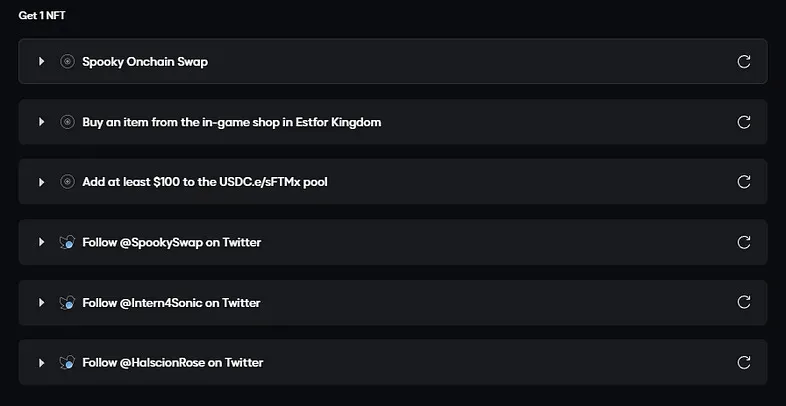Click the Twitter icon beside @HalscionRose
The height and width of the screenshot is (406, 786).
pyautogui.click(x=67, y=362)
